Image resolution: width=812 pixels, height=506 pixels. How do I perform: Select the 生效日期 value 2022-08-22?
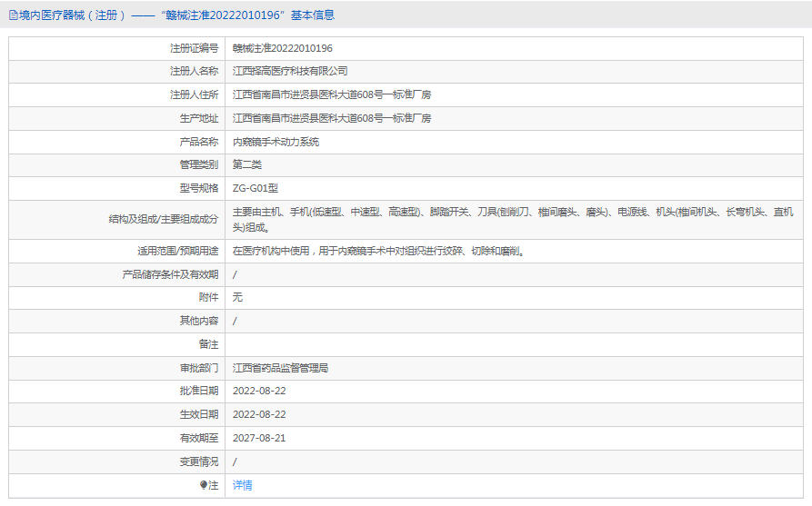click(x=259, y=414)
